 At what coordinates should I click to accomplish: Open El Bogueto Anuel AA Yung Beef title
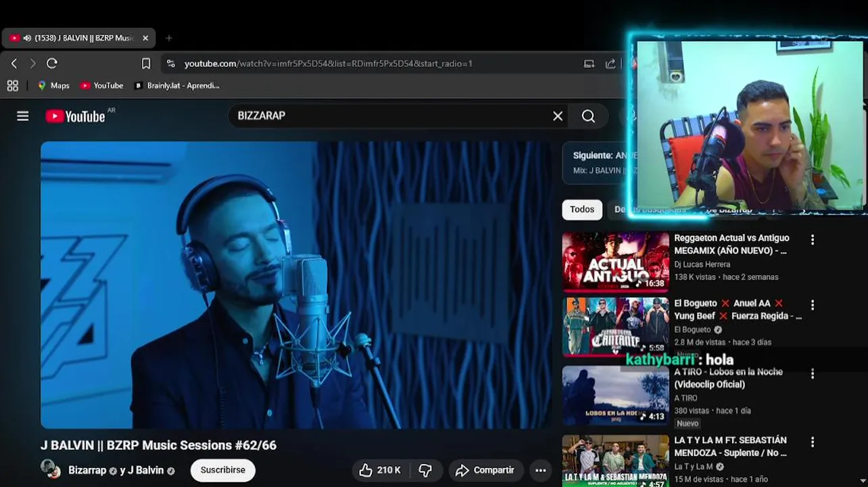coord(738,310)
